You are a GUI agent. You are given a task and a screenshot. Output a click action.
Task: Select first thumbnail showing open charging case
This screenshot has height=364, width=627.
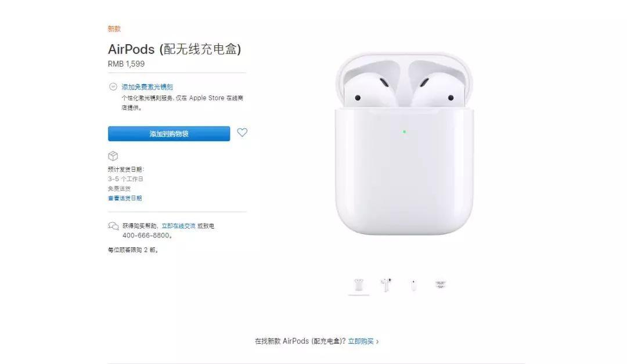(359, 285)
